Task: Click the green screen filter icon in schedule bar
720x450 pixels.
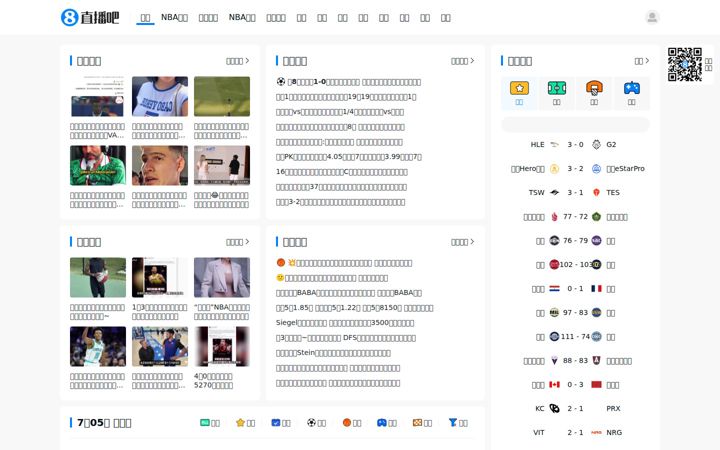Action: point(205,422)
